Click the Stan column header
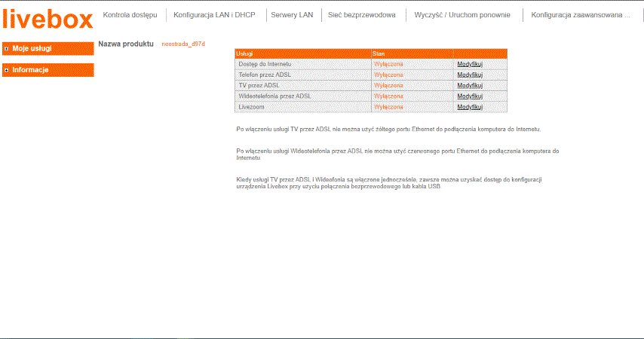The image size is (644, 339). pos(412,53)
